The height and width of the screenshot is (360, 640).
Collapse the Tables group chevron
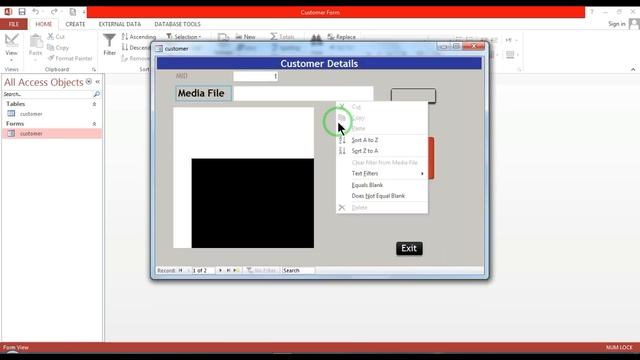(x=94, y=104)
